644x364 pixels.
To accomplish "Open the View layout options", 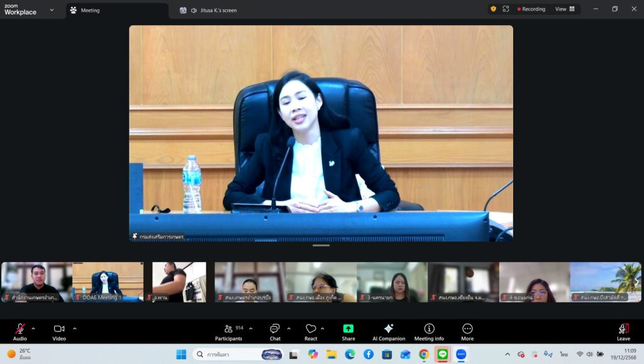I will point(564,9).
